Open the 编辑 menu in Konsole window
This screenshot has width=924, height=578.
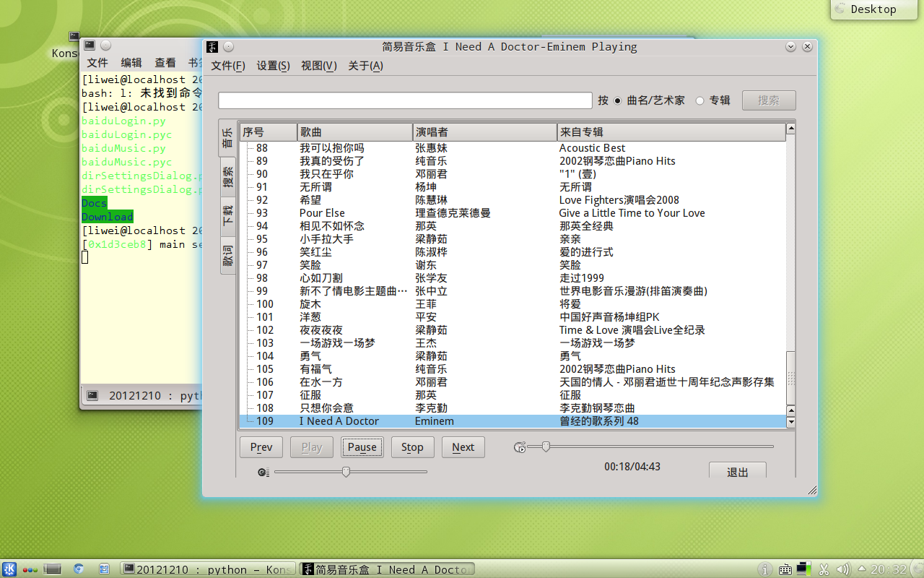(x=131, y=63)
